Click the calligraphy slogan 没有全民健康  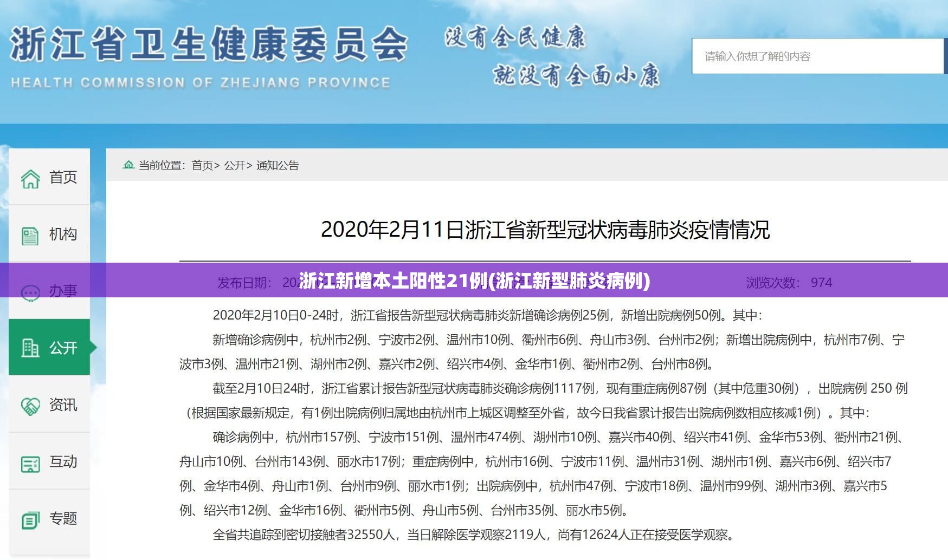(515, 38)
